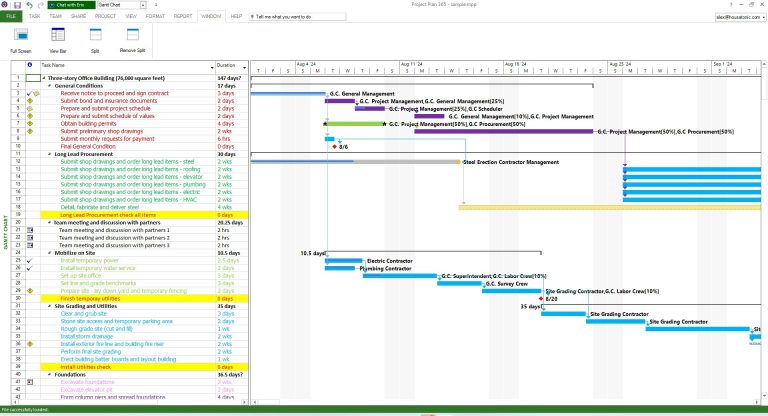Click the Split window icon
768x416 pixels.
pyautogui.click(x=96, y=35)
